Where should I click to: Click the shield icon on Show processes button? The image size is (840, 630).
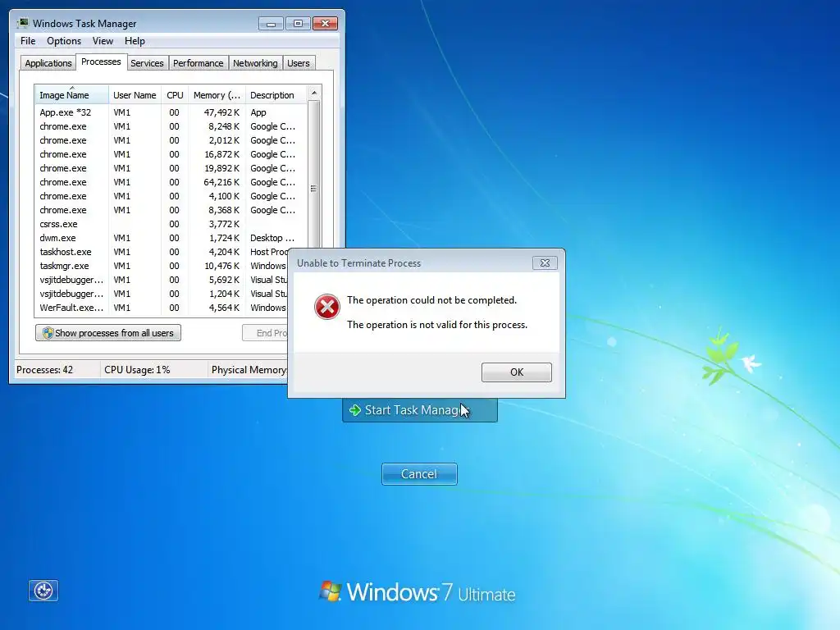(48, 333)
